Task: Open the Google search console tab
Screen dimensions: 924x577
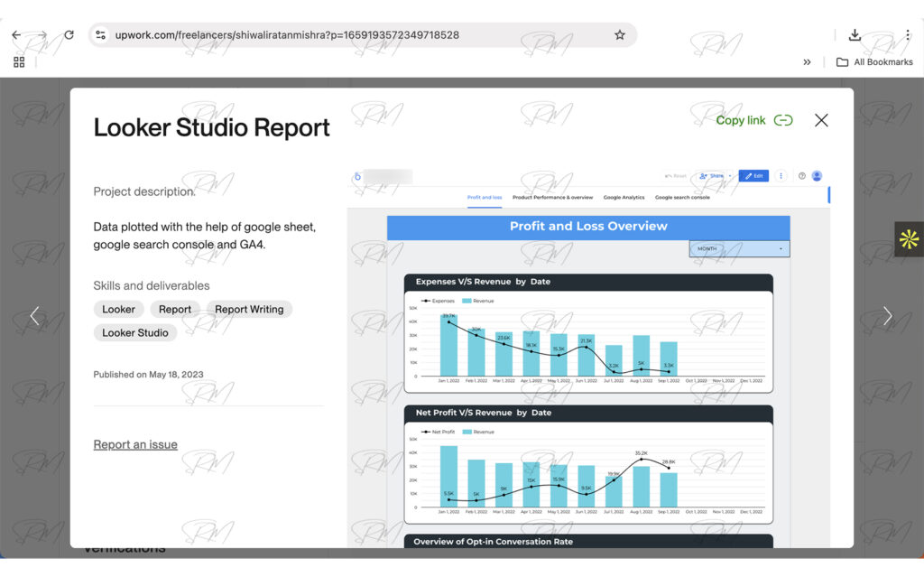Action: coord(682,198)
